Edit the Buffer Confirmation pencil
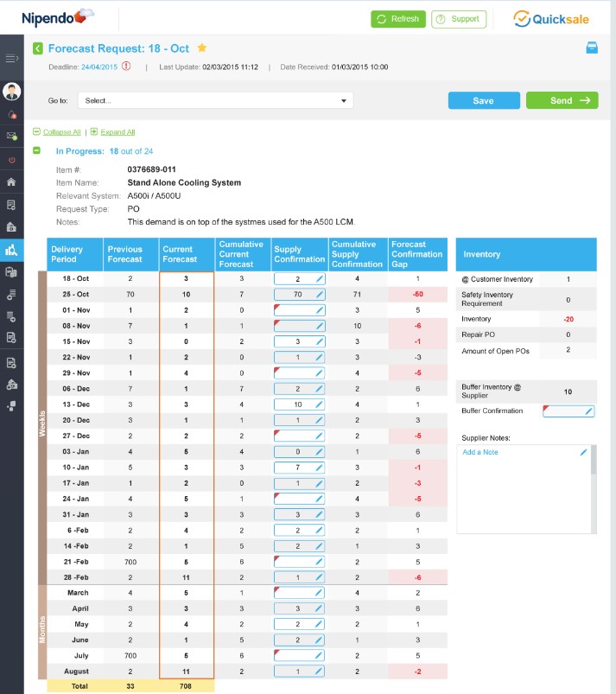 click(x=588, y=411)
